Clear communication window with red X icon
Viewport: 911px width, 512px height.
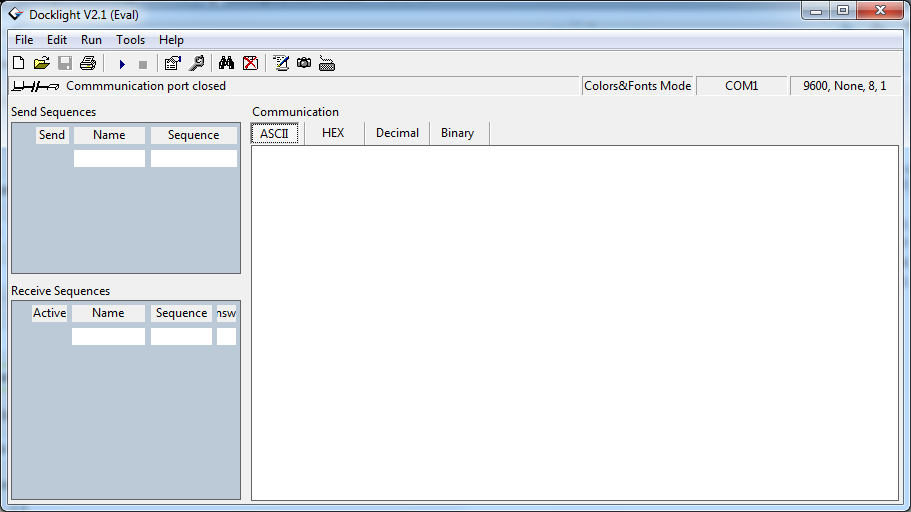pyautogui.click(x=250, y=63)
